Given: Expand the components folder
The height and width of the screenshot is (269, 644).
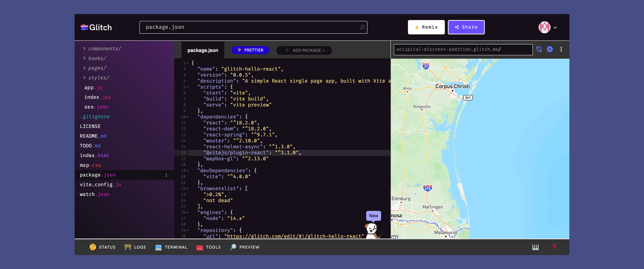Looking at the screenshot, I should [84, 49].
